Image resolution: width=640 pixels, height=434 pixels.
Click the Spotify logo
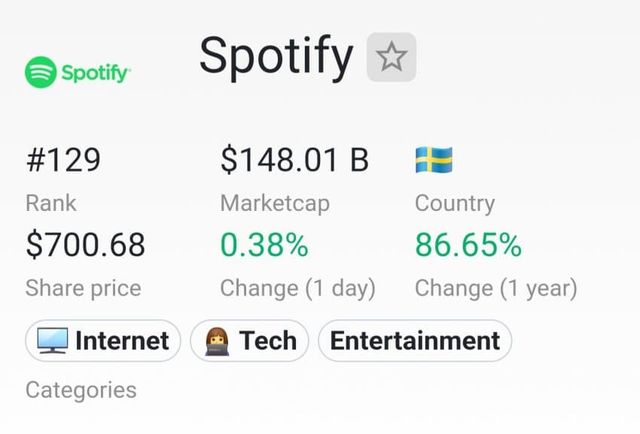77,72
